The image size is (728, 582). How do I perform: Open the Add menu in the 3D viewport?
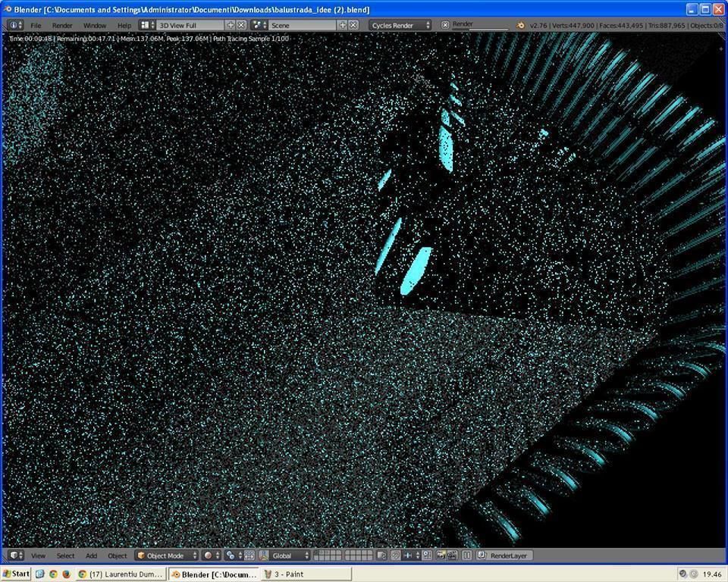92,555
